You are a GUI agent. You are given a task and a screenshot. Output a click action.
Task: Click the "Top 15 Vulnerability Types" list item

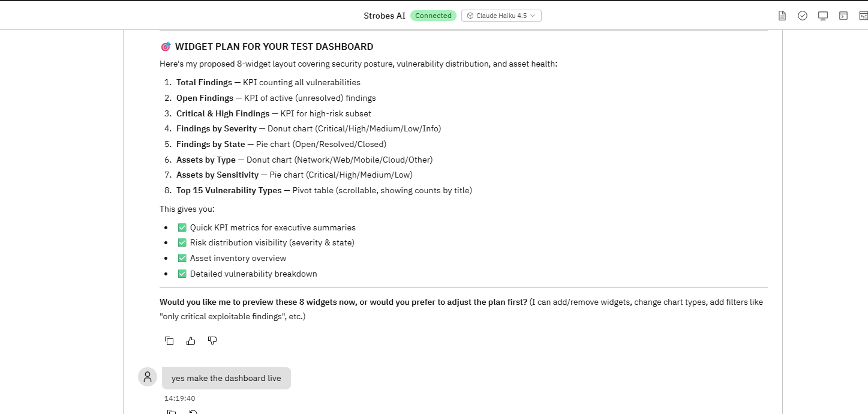pos(324,190)
